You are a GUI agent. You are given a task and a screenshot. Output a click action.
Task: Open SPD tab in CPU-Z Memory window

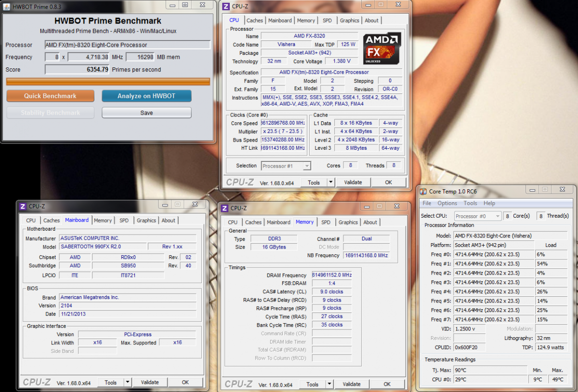click(x=326, y=222)
